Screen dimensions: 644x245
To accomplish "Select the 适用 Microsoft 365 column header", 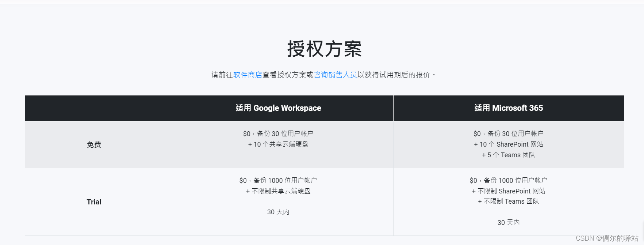I will click(x=509, y=108).
